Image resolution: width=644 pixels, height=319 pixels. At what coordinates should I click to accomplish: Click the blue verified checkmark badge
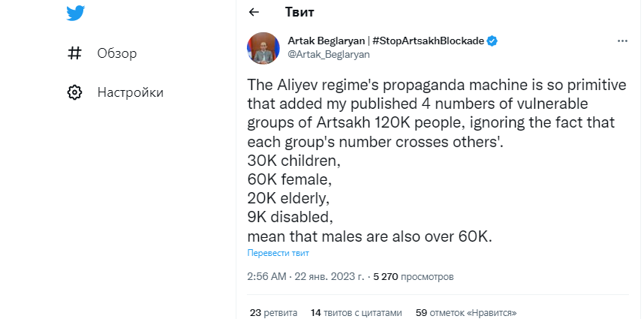click(492, 41)
